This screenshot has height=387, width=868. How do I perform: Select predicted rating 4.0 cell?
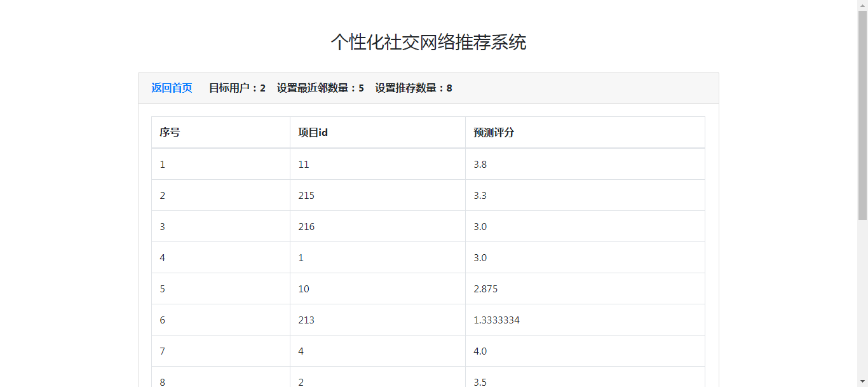[x=585, y=351]
